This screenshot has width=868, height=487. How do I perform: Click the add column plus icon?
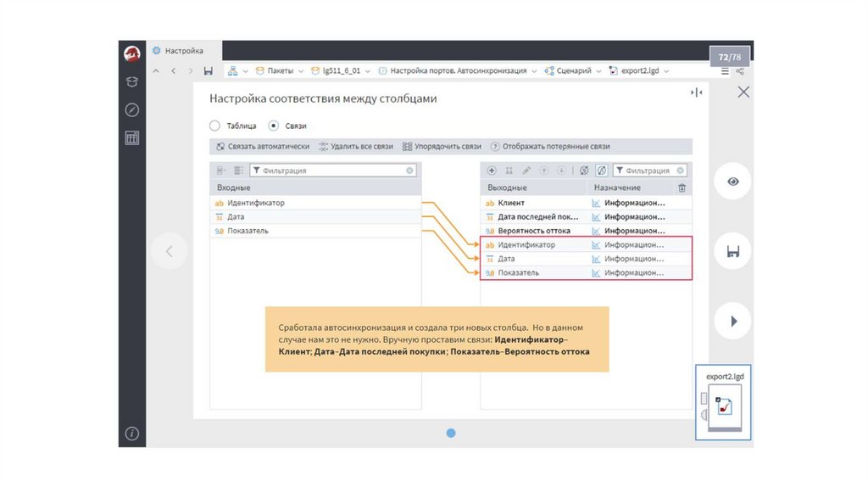pos(493,171)
